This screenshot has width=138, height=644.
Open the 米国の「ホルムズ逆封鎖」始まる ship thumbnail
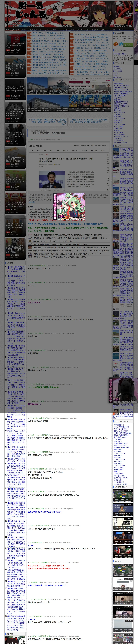[x=58, y=86]
